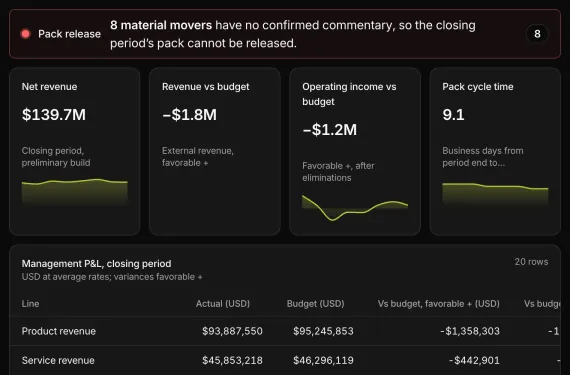This screenshot has width=570, height=375.
Task: Select 'Favorable +, after eliminations' caption
Action: [338, 172]
